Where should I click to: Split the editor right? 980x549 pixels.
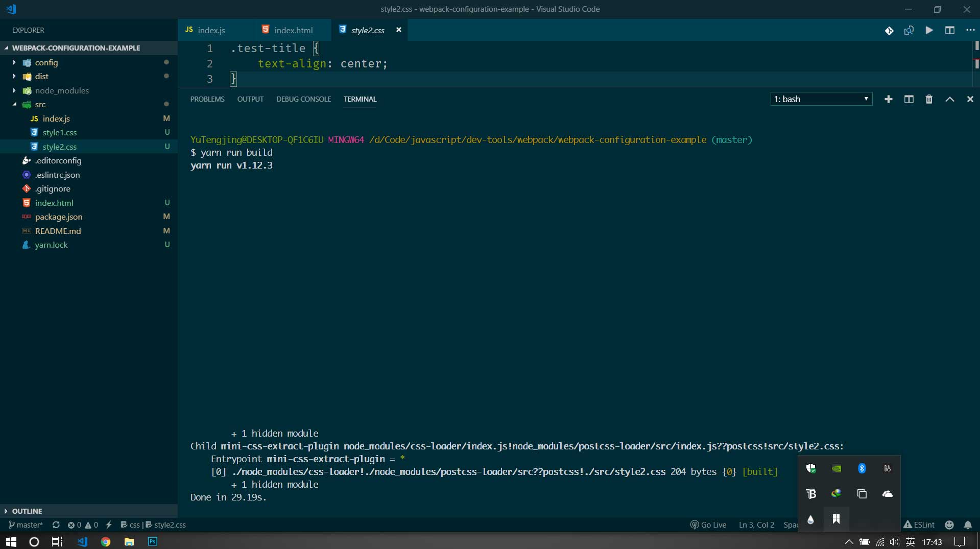949,31
